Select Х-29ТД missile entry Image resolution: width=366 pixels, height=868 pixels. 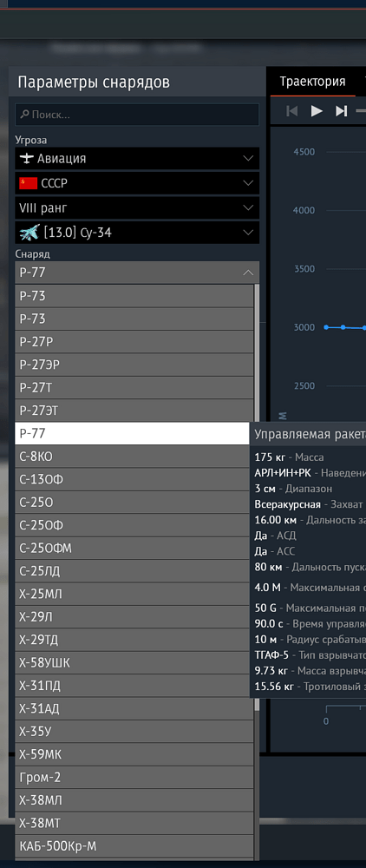point(134,641)
